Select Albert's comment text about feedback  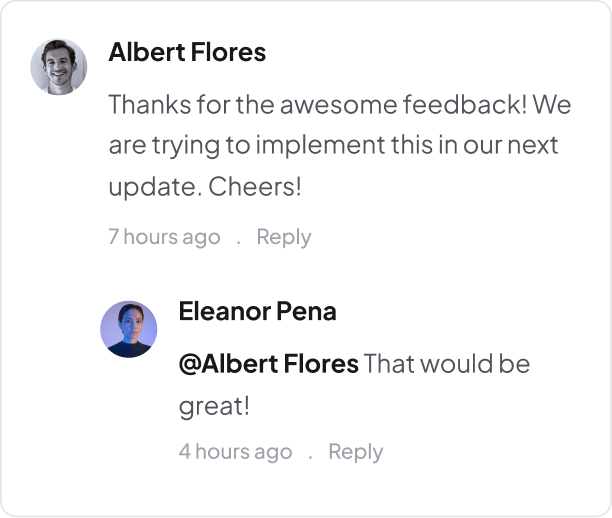click(x=340, y=146)
